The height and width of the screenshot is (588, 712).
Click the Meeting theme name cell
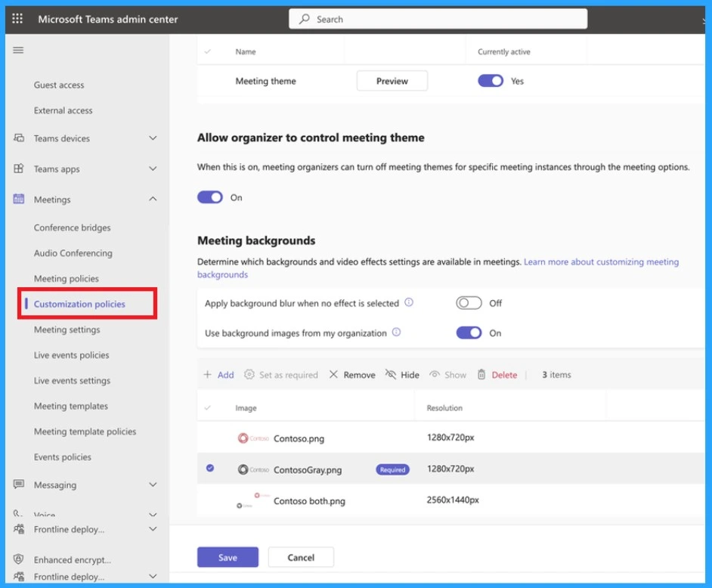265,81
